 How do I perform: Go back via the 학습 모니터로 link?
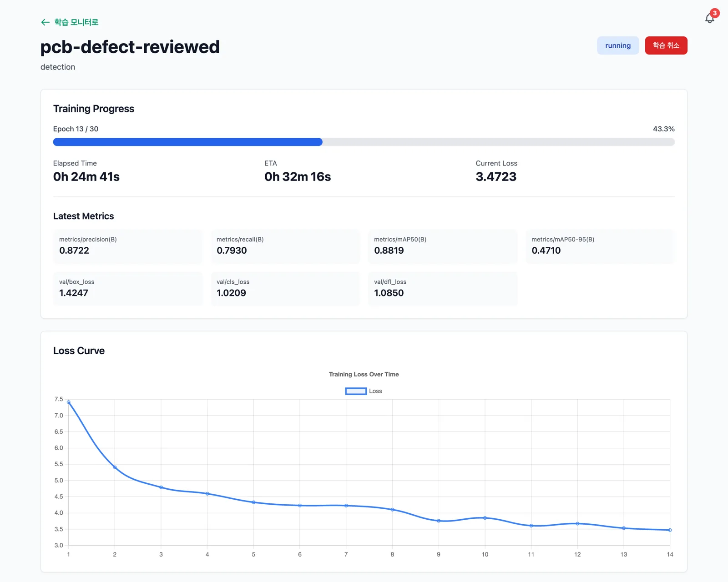point(70,22)
